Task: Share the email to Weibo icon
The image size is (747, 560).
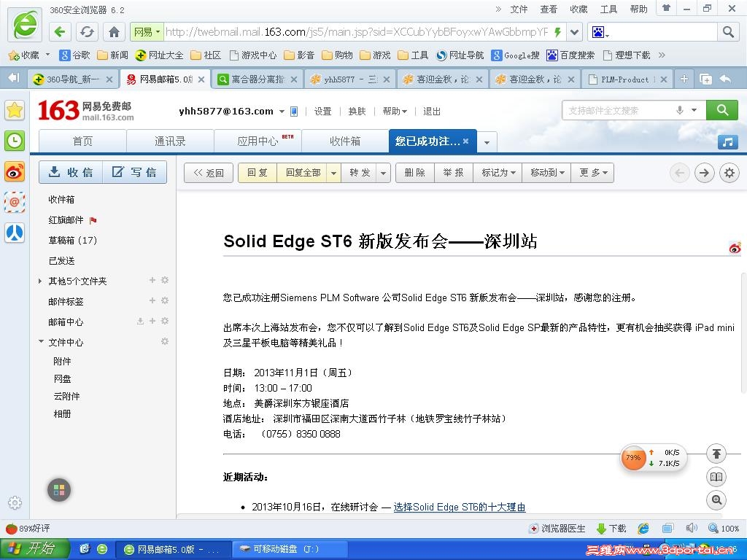Action: pyautogui.click(x=735, y=248)
